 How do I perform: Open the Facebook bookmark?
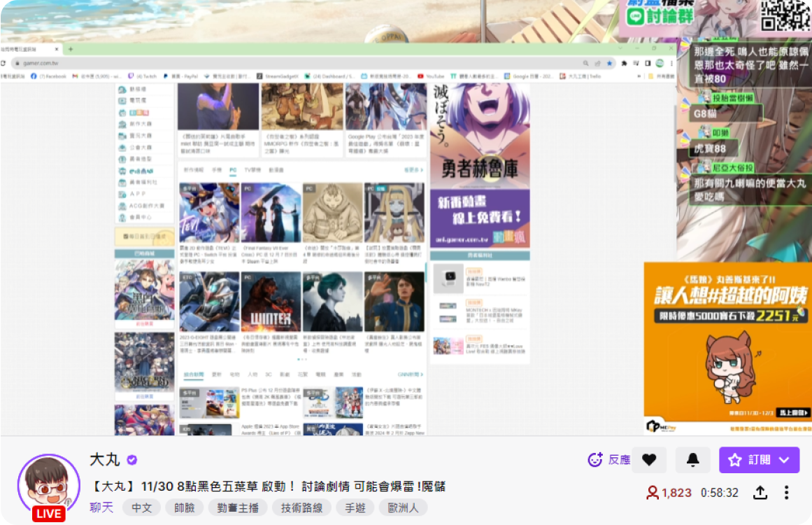tap(49, 76)
